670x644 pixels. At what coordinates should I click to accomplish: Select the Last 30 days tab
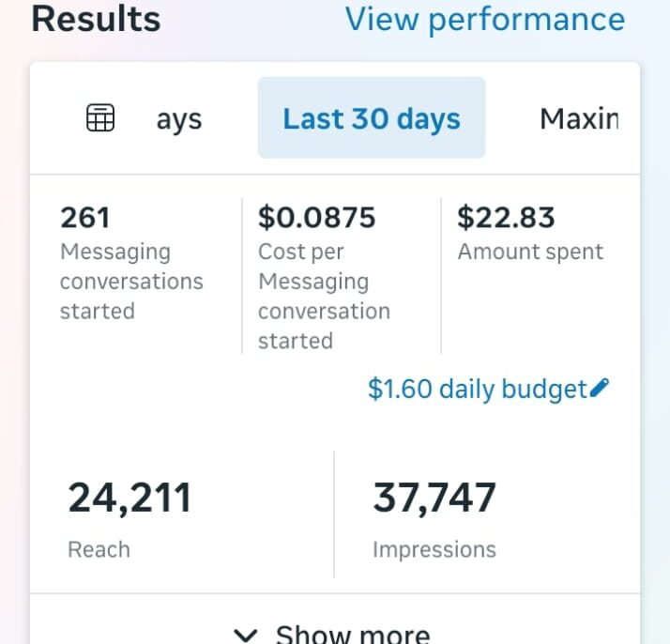coord(372,119)
